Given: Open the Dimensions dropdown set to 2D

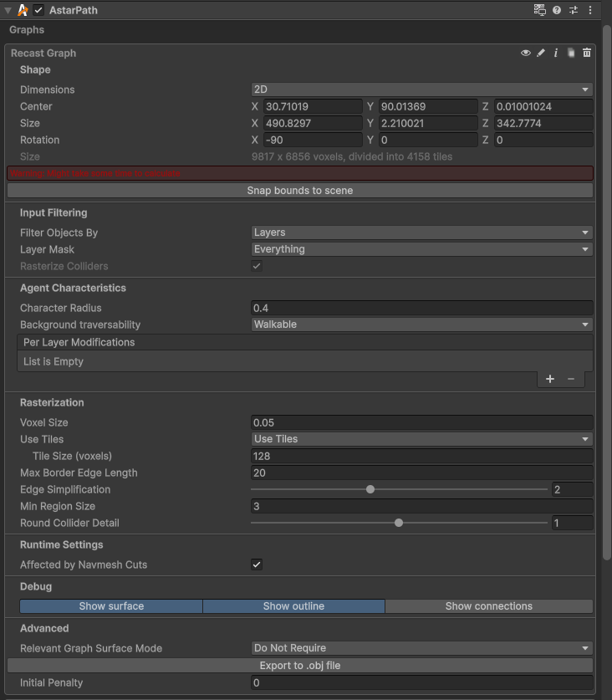Looking at the screenshot, I should [421, 89].
